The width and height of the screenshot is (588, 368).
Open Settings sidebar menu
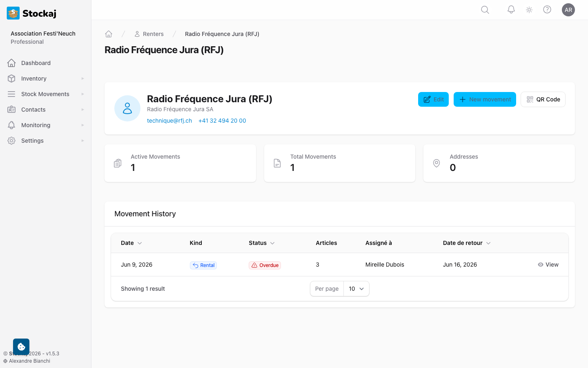[46, 141]
